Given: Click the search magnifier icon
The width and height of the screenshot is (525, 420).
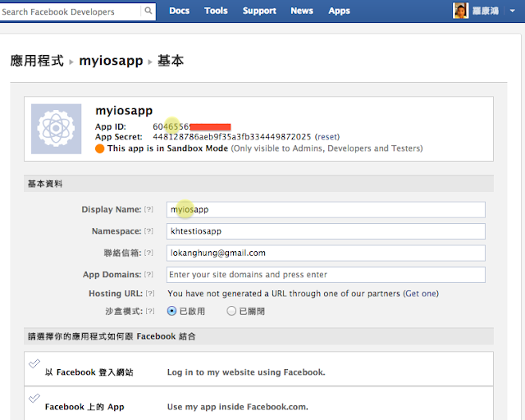Looking at the screenshot, I should [148, 11].
